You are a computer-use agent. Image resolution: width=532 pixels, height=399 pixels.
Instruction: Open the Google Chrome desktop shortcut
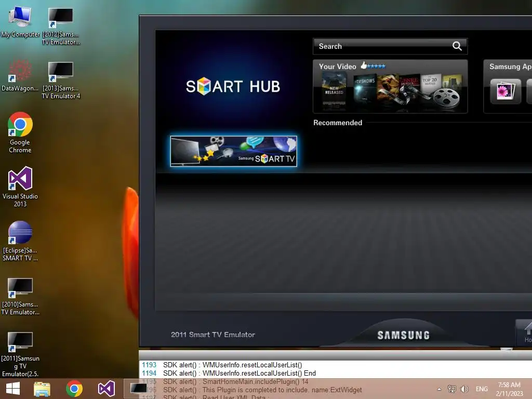tap(20, 132)
